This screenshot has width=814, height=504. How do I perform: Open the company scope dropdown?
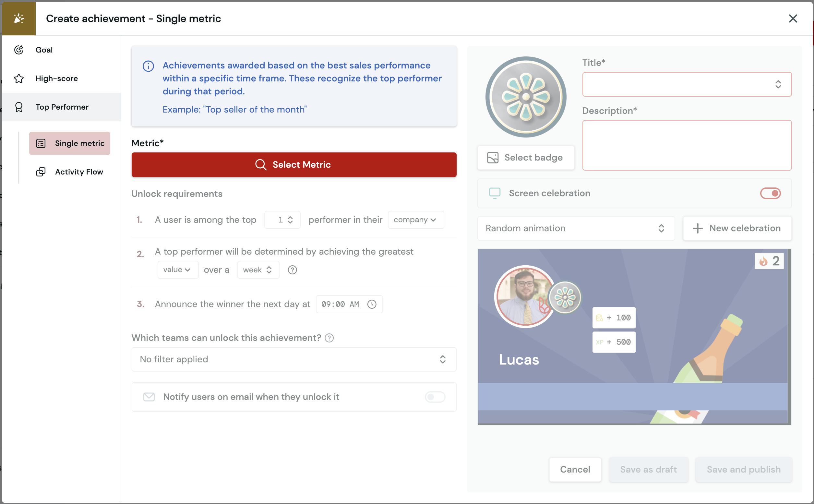416,220
